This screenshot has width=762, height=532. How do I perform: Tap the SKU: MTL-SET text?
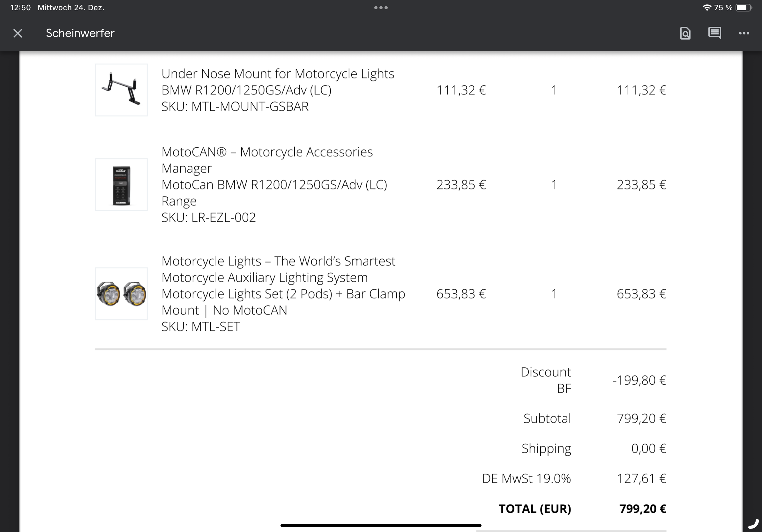click(200, 326)
